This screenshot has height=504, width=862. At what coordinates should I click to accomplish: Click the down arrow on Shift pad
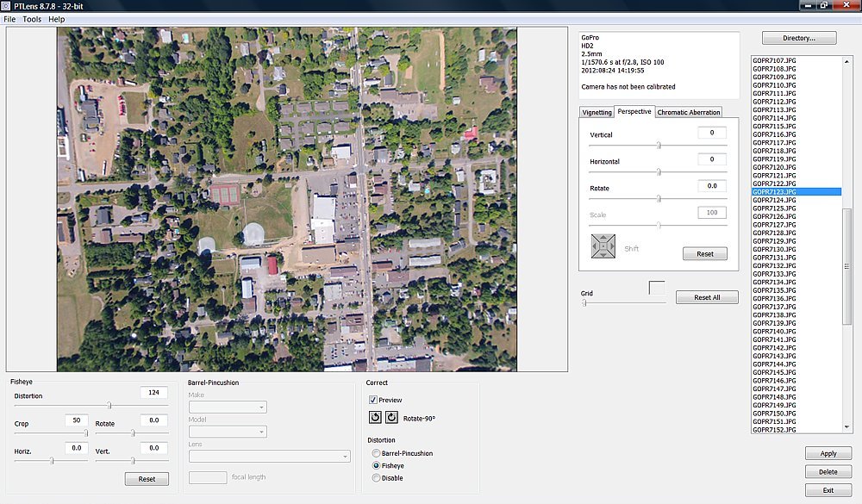(603, 257)
